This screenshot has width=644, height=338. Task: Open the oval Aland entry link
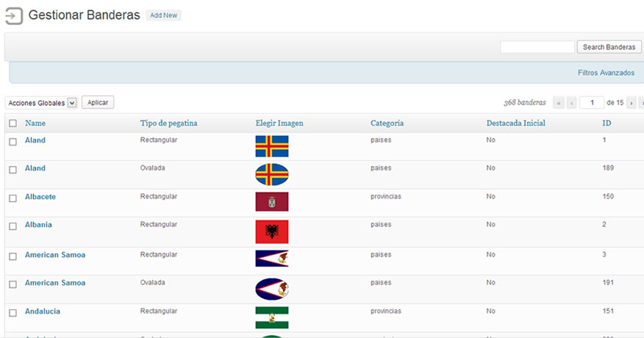[x=35, y=168]
